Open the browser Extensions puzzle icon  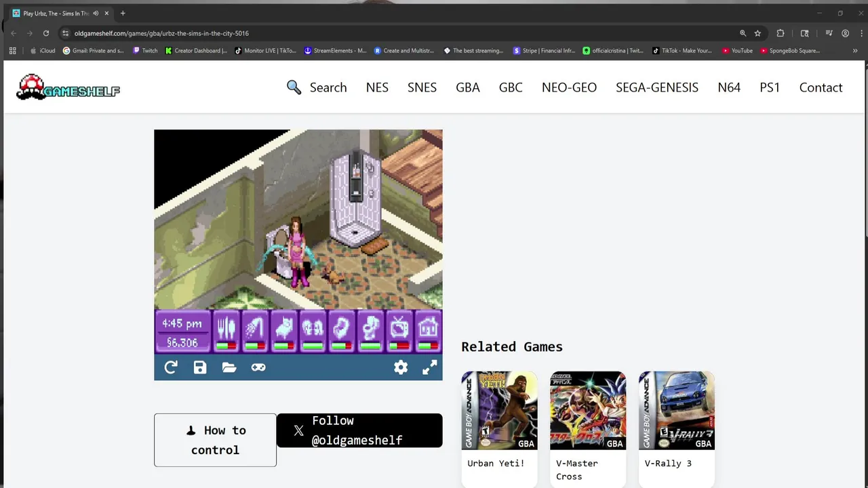[x=781, y=33]
